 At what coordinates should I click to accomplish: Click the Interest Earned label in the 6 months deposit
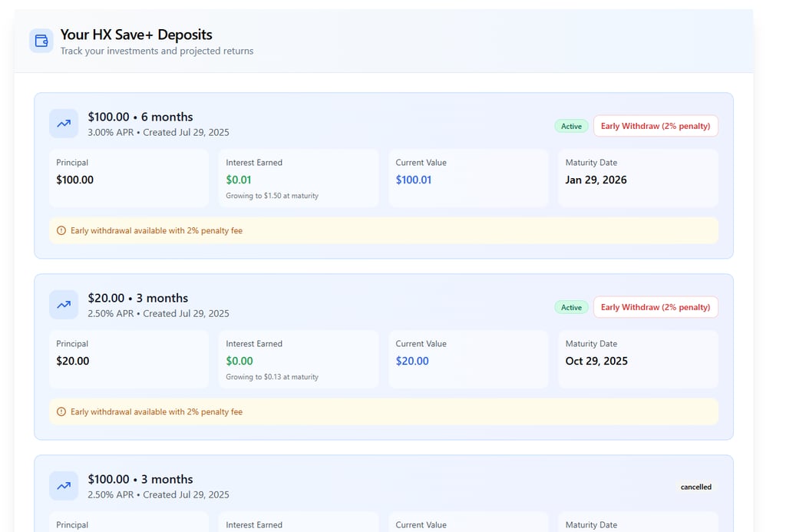coord(254,163)
